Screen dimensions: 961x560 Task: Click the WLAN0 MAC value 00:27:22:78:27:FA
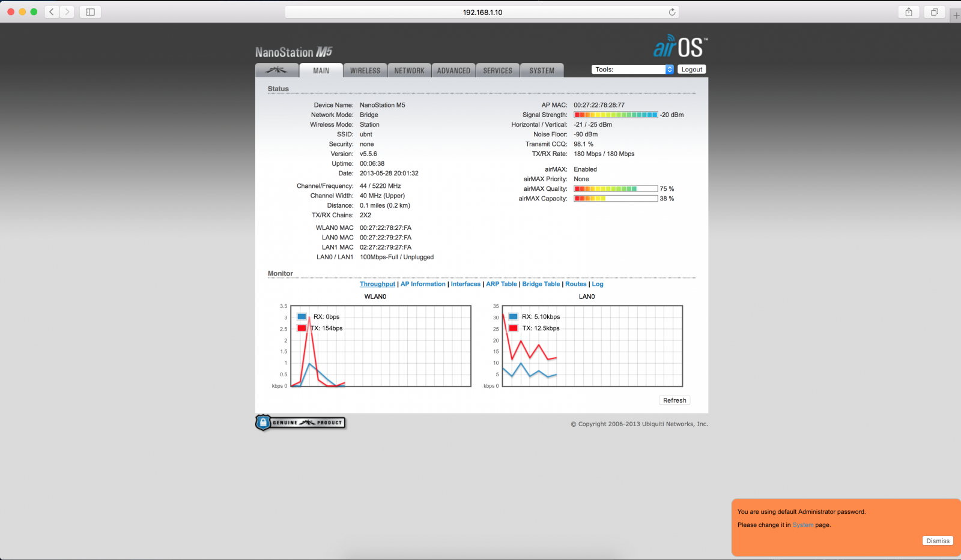click(x=386, y=228)
